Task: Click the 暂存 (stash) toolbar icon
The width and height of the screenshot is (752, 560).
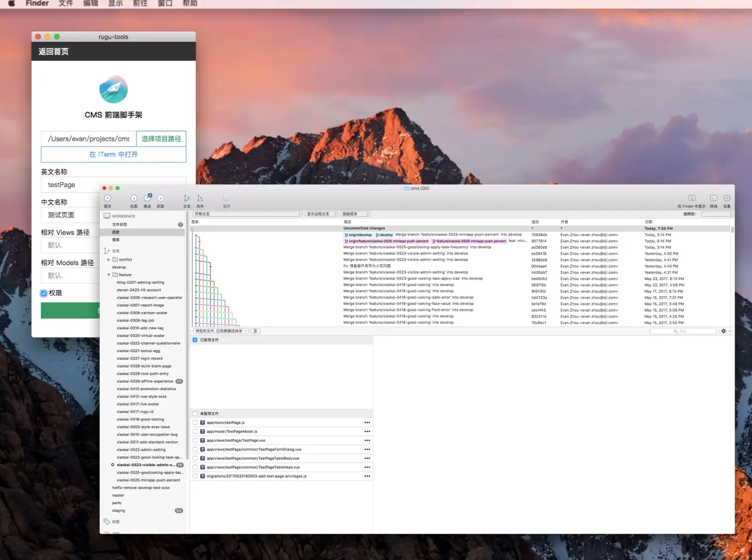Action: 226,199
